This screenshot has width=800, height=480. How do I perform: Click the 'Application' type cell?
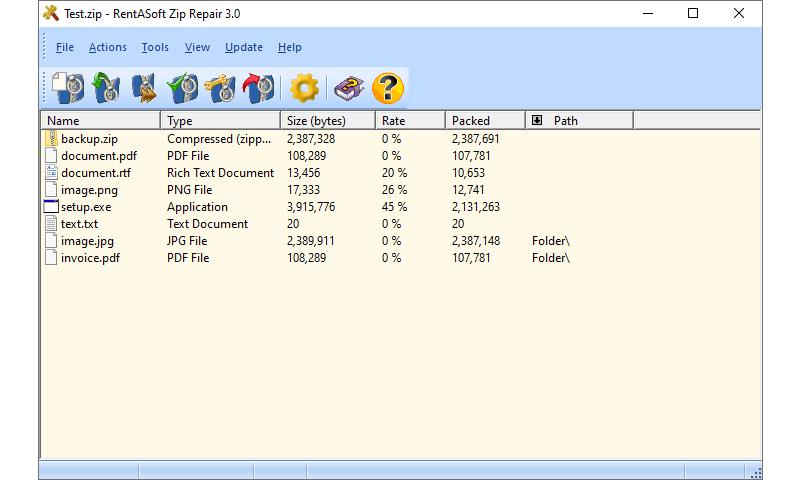pyautogui.click(x=197, y=207)
